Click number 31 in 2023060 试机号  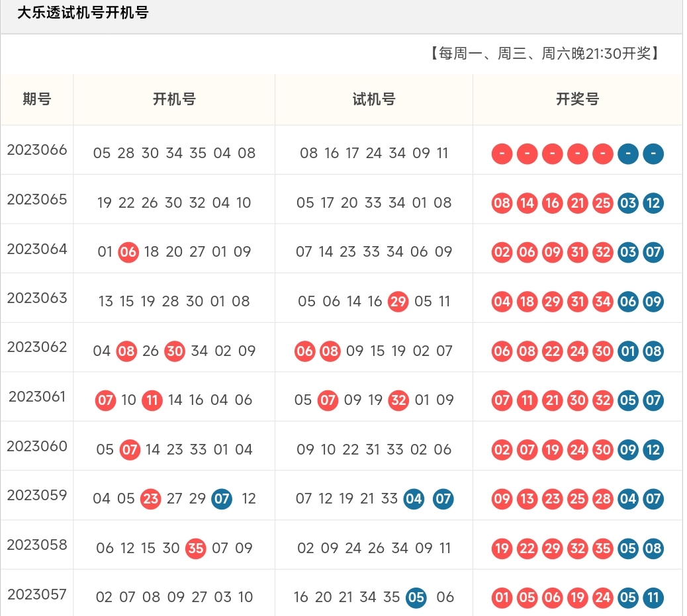(373, 449)
